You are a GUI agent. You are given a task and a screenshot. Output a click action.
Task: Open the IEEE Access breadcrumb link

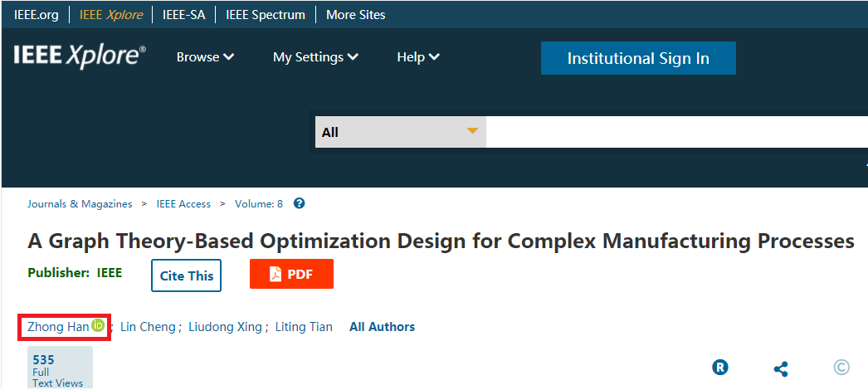[183, 203]
